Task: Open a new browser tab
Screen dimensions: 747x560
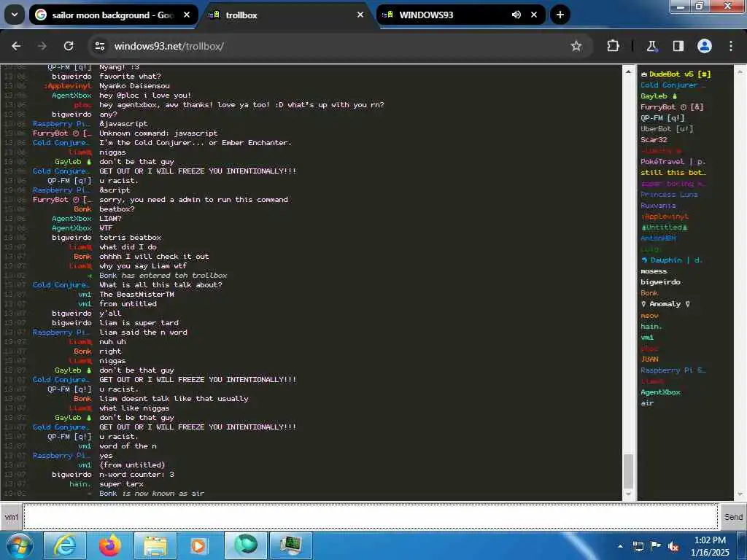Action: tap(560, 15)
